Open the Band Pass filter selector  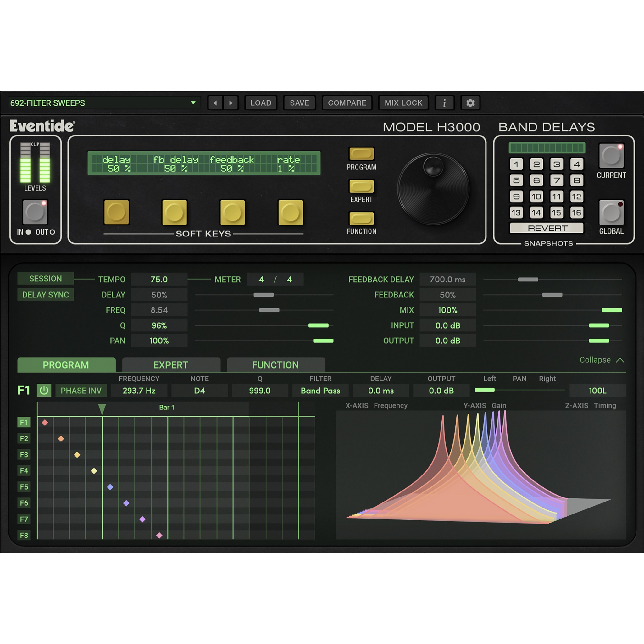coord(320,390)
